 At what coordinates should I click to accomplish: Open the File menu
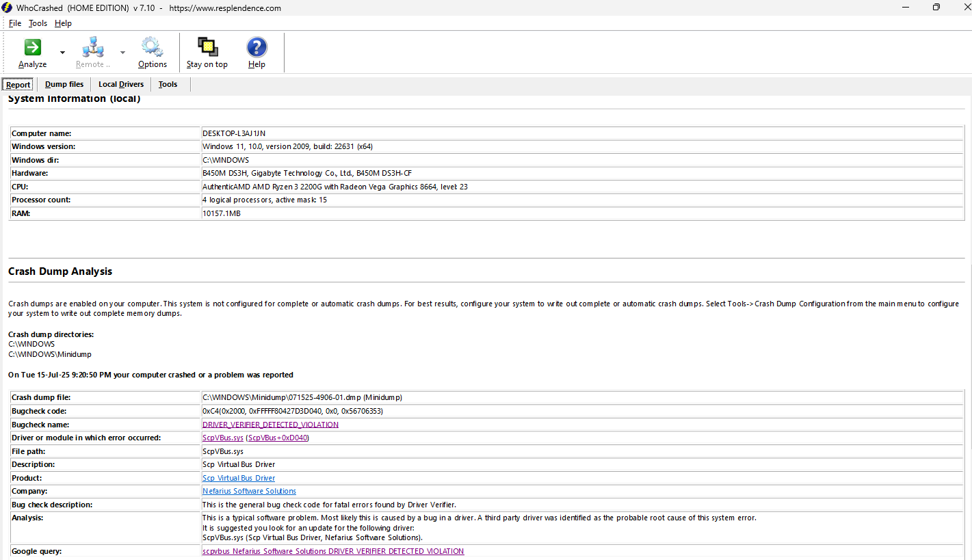15,23
